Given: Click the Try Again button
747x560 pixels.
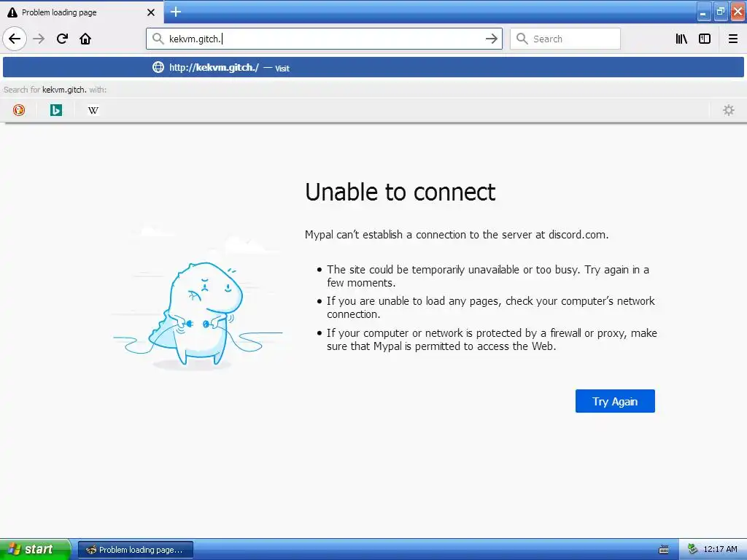Looking at the screenshot, I should pos(615,401).
